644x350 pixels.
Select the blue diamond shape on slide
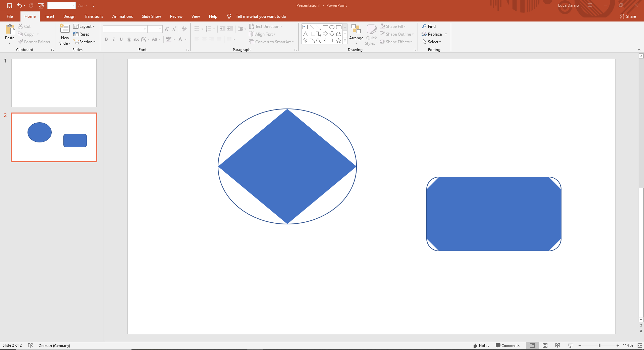(x=287, y=166)
